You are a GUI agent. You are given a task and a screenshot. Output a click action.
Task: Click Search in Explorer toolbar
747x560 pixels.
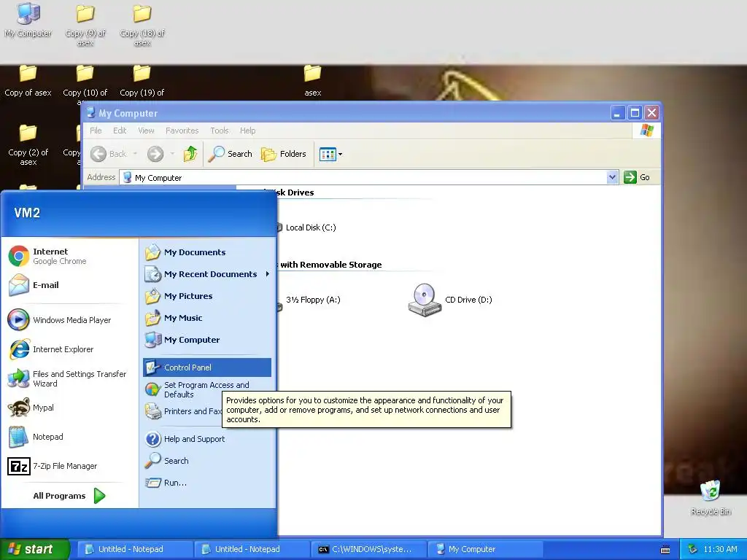[x=230, y=154]
